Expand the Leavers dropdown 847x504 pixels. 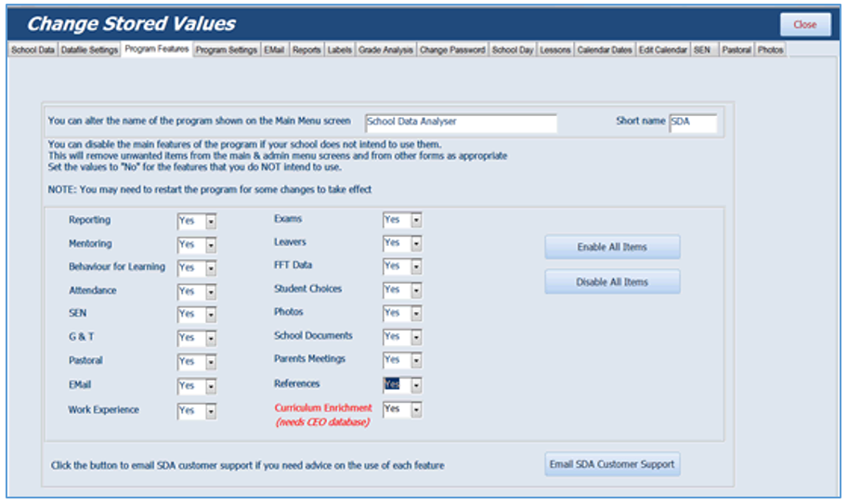(x=416, y=244)
